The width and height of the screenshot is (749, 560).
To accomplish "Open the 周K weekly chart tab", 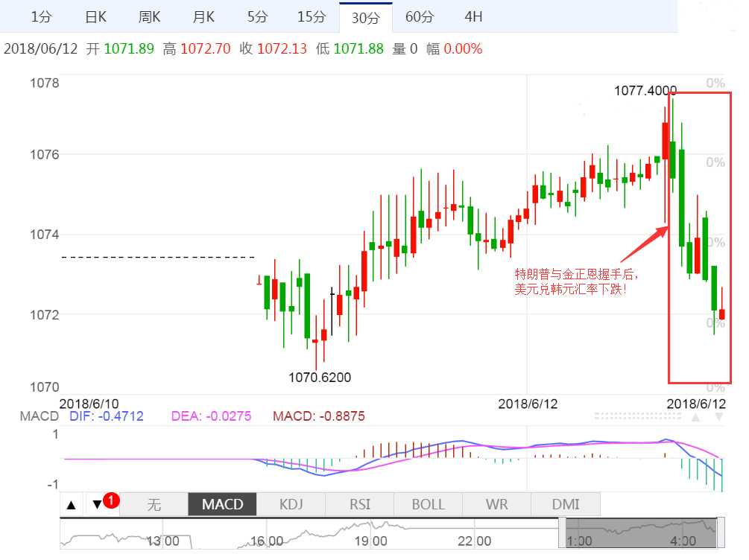I will pos(149,16).
